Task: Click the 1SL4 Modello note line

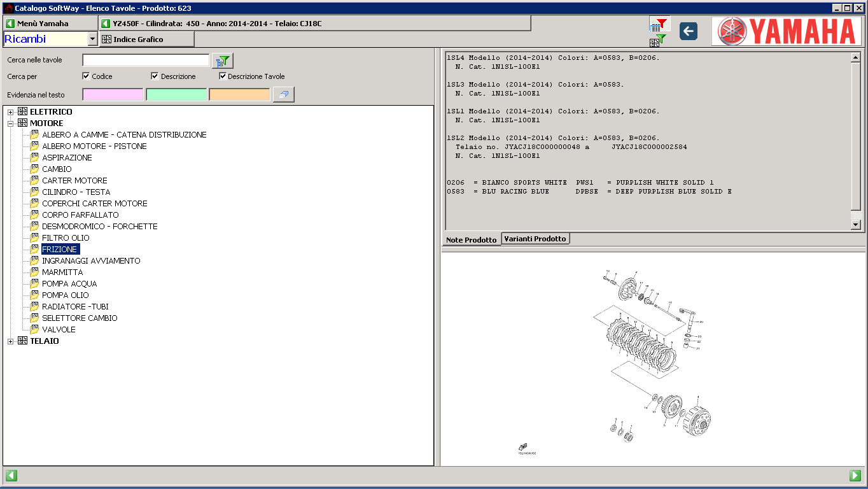Action: [553, 57]
